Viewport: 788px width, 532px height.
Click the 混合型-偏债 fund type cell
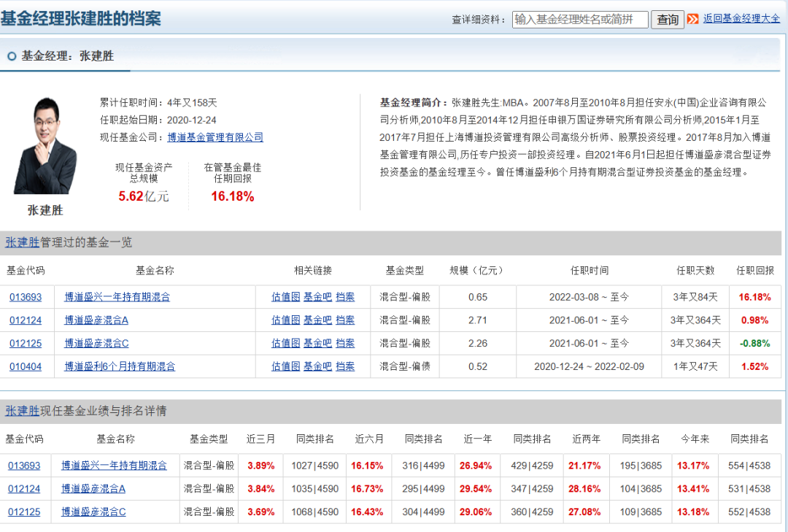(404, 366)
